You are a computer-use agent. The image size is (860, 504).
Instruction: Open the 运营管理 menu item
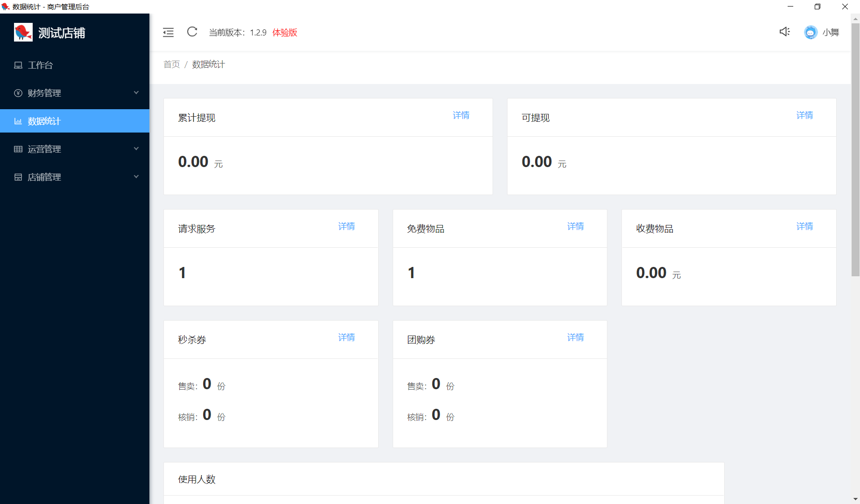click(44, 149)
